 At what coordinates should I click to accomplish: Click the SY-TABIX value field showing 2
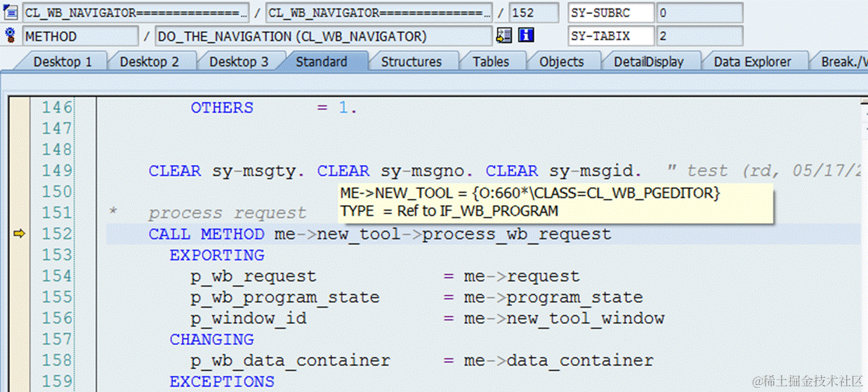[x=699, y=36]
